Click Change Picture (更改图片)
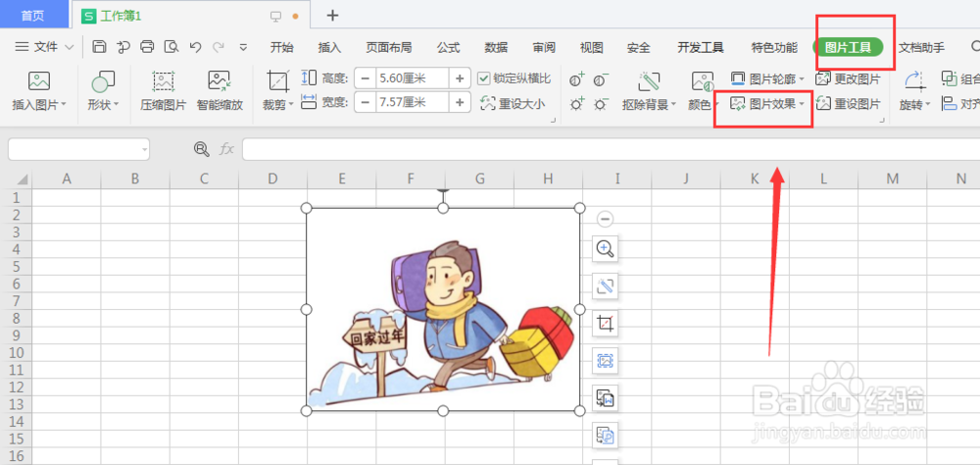This screenshot has height=465, width=980. pos(849,78)
